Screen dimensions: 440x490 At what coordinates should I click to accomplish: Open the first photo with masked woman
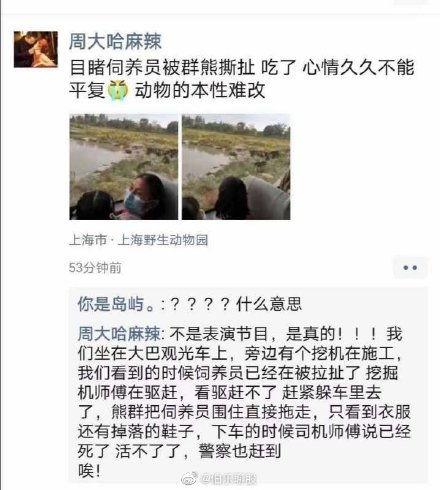[124, 167]
